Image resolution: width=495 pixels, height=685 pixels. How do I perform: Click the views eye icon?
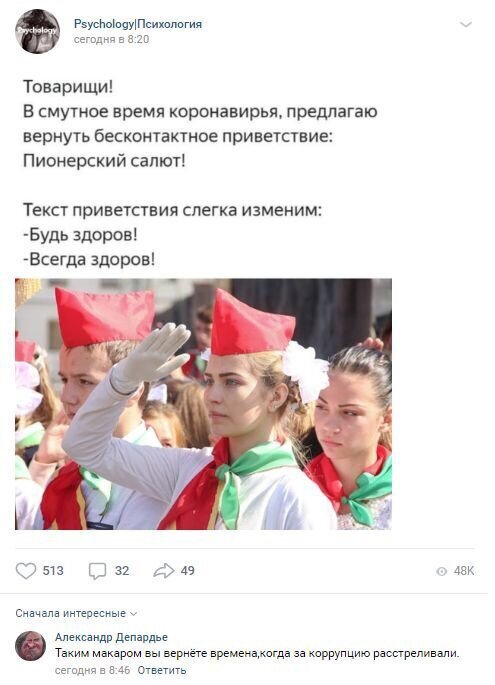coord(442,571)
